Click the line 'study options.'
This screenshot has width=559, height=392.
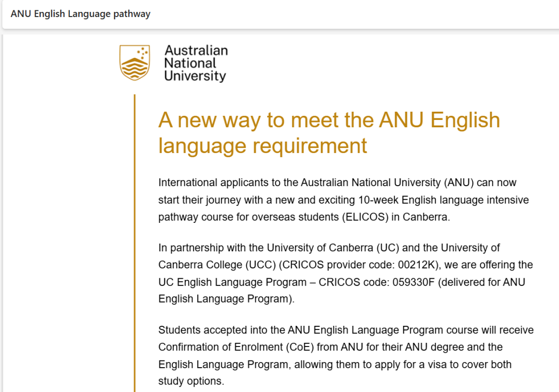[x=191, y=381]
